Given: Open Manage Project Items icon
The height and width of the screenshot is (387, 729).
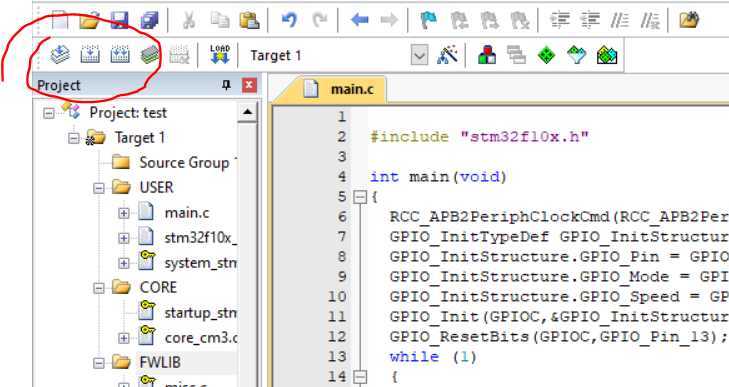Looking at the screenshot, I should (x=487, y=55).
